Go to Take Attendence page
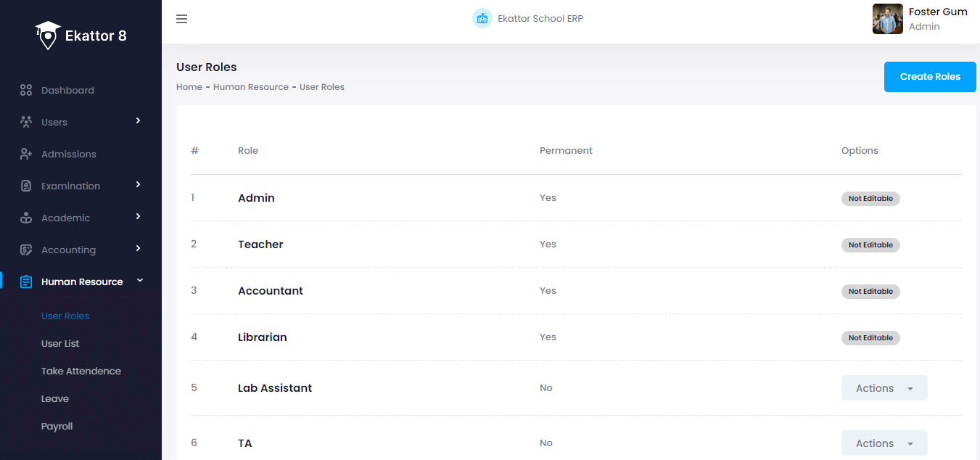Viewport: 980px width, 460px height. click(81, 371)
